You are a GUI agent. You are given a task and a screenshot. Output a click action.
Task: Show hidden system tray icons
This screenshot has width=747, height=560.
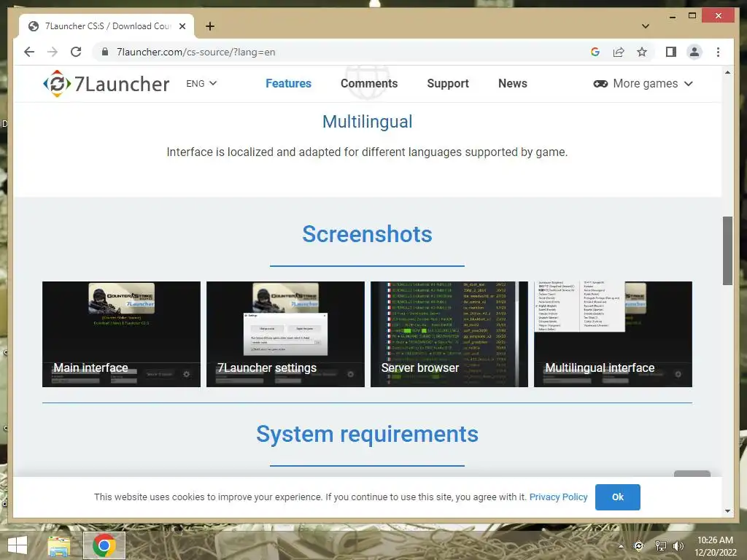click(621, 546)
